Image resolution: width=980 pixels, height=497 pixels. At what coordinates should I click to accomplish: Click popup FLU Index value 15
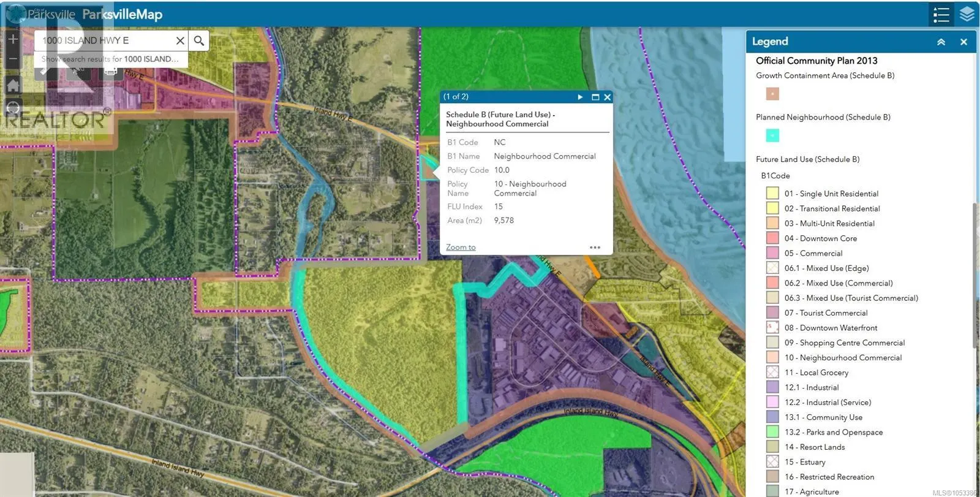[x=499, y=207]
